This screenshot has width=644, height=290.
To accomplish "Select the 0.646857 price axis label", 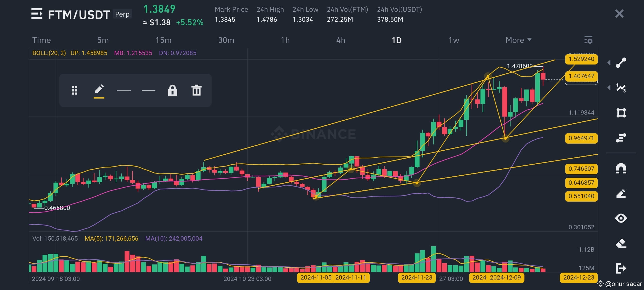I will tap(581, 183).
